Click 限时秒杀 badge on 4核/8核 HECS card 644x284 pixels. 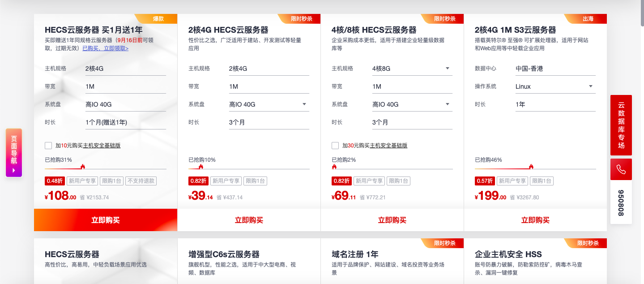(443, 19)
